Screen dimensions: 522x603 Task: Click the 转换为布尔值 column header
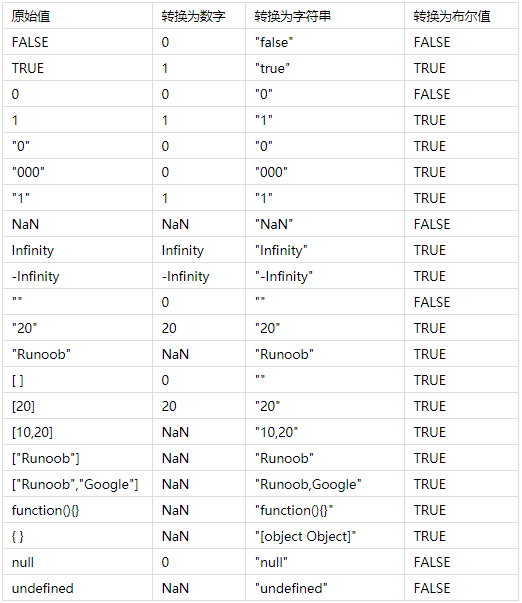461,16
